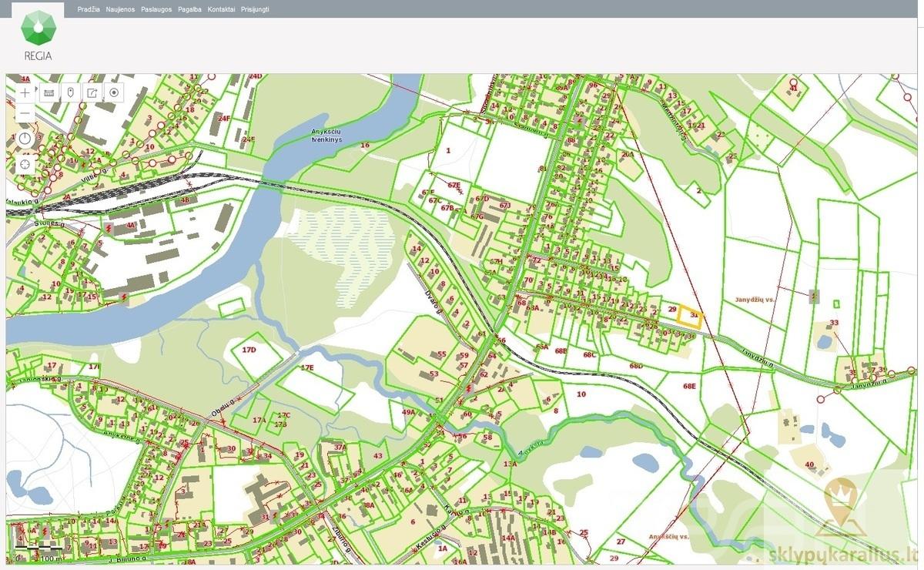Screen dimensions: 924x570
Task: Select parcel labeled 20A
Action: coord(628,154)
